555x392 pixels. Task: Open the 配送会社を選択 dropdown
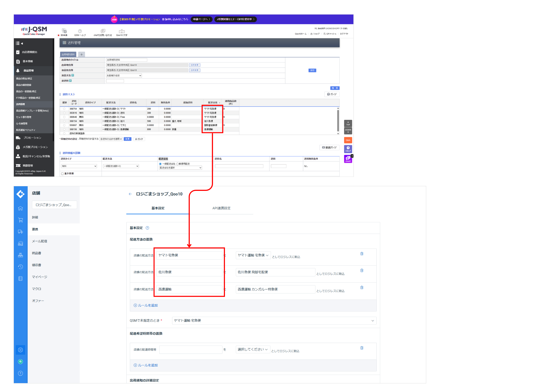180,168
